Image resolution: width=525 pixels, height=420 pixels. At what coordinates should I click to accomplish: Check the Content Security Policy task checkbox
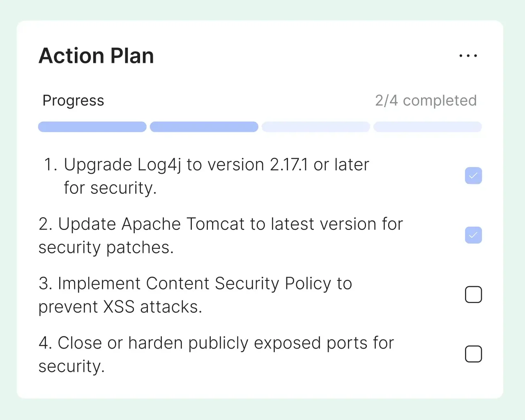point(473,295)
